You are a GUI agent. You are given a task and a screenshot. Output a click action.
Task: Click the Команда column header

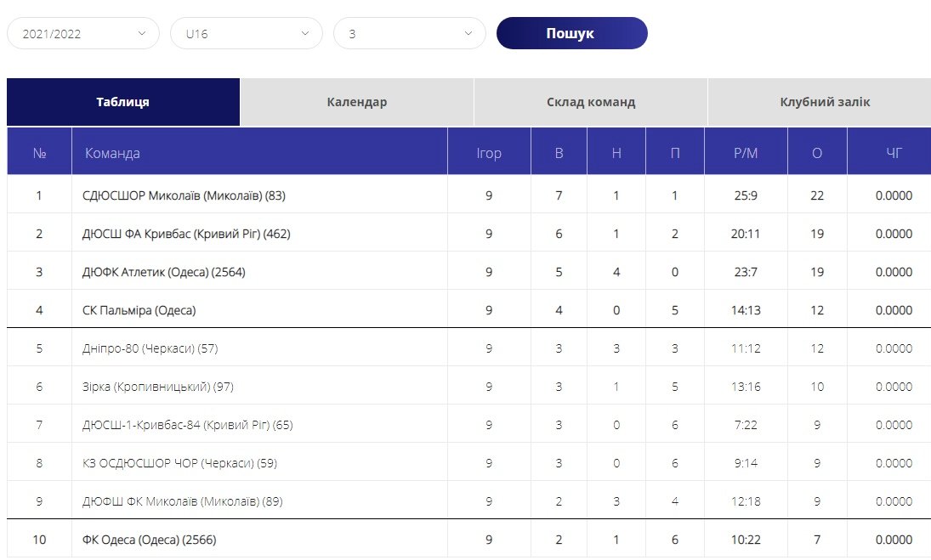point(112,153)
